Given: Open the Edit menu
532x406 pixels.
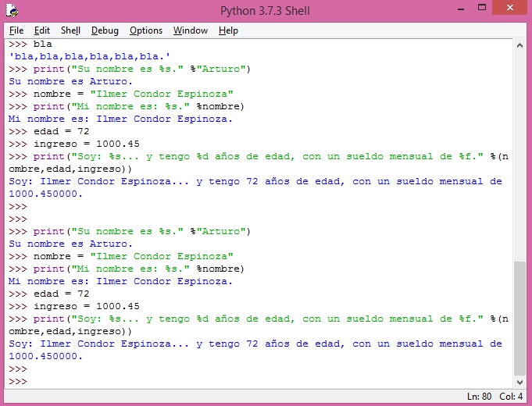Looking at the screenshot, I should click(41, 30).
